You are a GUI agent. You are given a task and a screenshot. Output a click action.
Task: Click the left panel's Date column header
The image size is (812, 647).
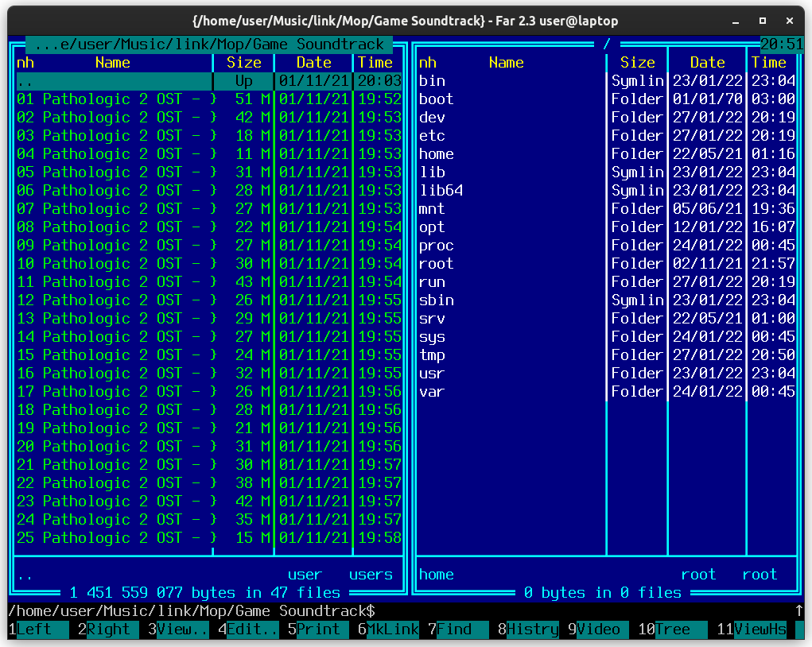pos(314,63)
